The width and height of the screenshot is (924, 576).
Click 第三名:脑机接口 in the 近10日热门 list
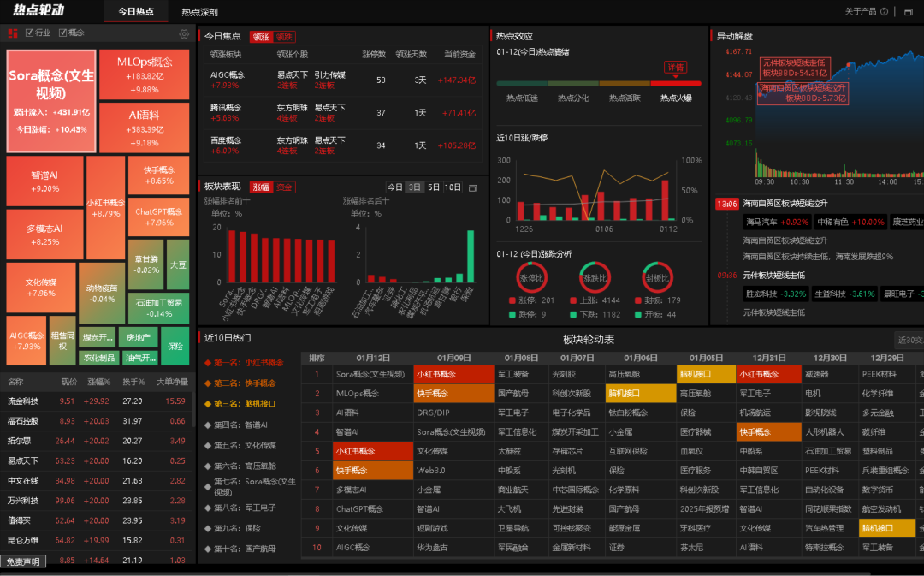[245, 404]
